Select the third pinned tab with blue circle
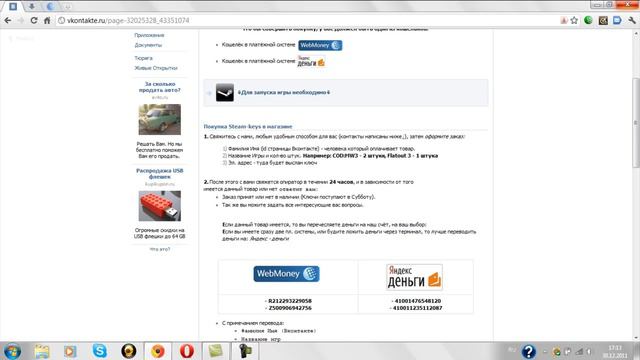Viewport: 640px width, 360px height. [50, 7]
